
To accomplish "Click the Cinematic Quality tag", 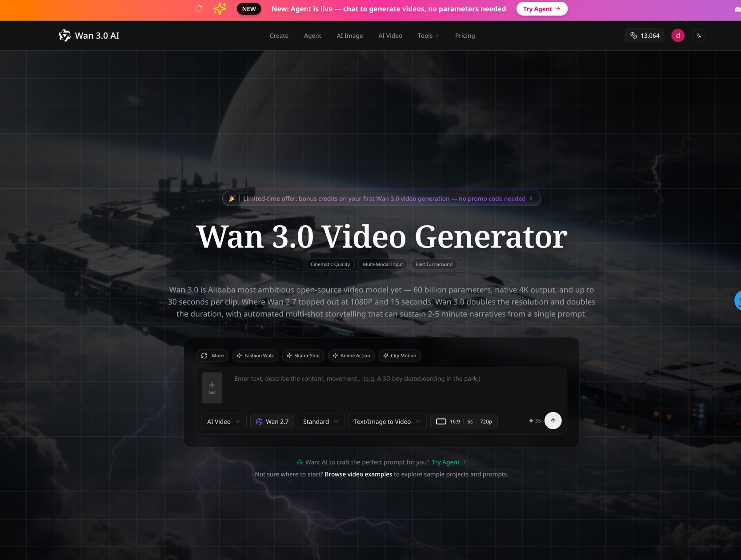I will pos(330,264).
